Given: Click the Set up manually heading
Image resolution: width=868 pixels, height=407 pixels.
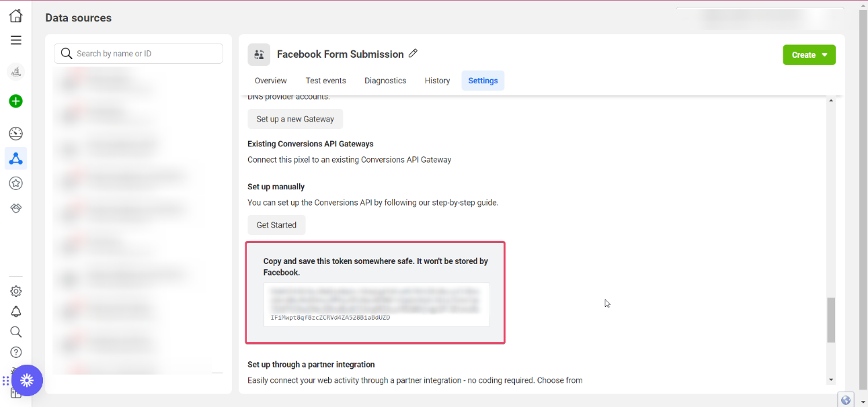Looking at the screenshot, I should tap(276, 187).
